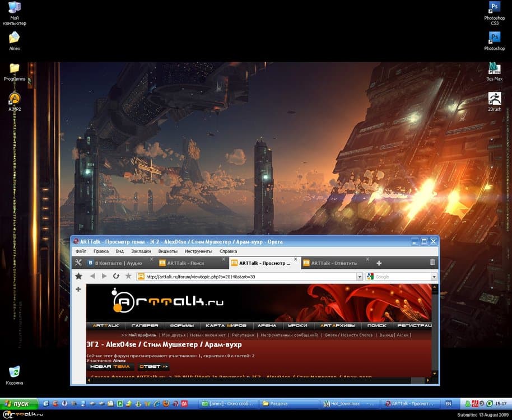Viewport: 512px width, 420px height.
Task: Switch to the ARTTalk - Поиск tab
Action: [x=185, y=263]
